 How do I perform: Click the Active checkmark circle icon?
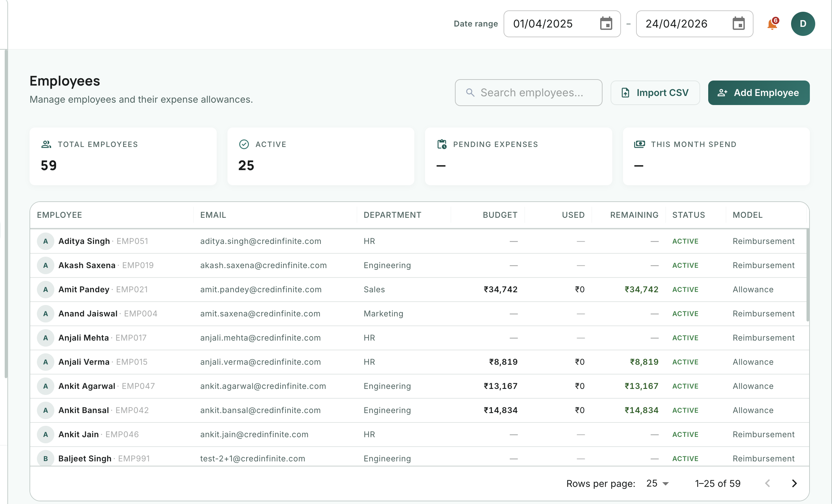[x=244, y=144]
